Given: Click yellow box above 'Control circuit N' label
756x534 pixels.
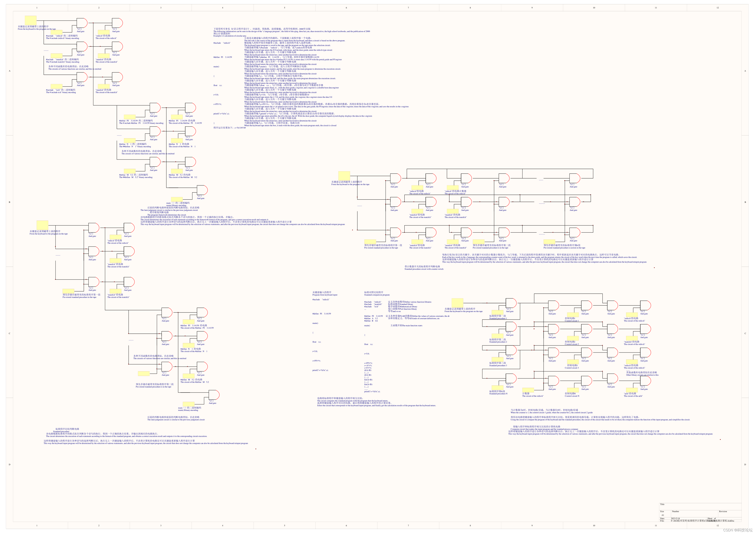Looking at the screenshot, I should pyautogui.click(x=573, y=390).
